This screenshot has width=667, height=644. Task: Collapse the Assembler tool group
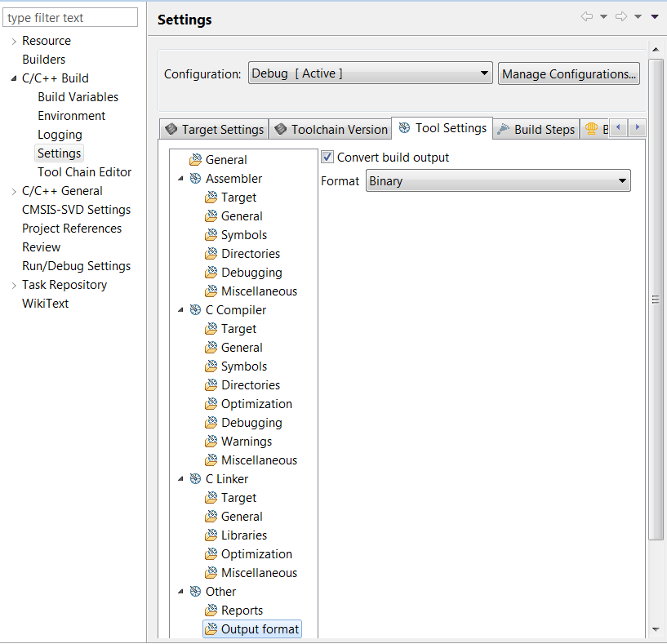(180, 180)
